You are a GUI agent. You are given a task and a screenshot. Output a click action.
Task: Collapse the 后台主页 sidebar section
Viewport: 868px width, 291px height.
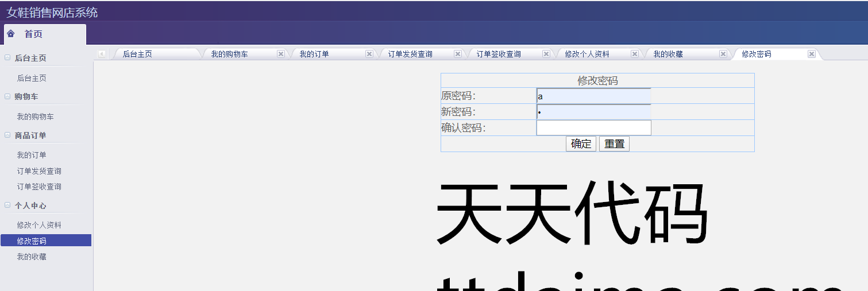7,58
